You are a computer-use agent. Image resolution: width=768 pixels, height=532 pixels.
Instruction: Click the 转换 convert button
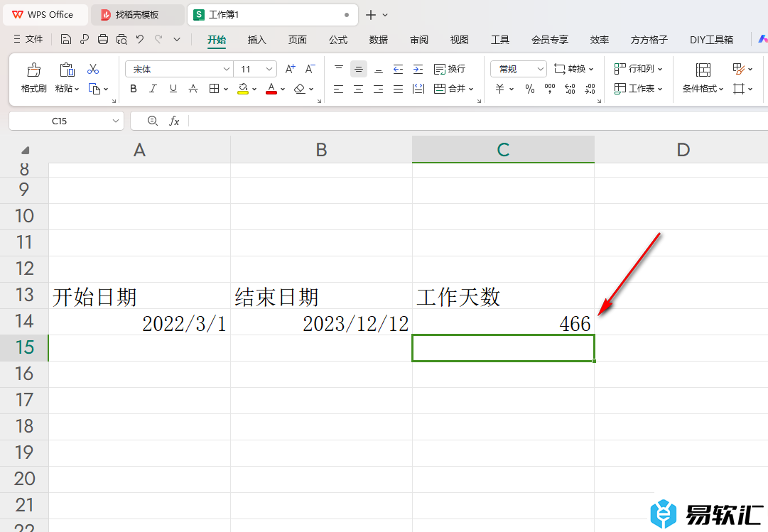tap(573, 69)
